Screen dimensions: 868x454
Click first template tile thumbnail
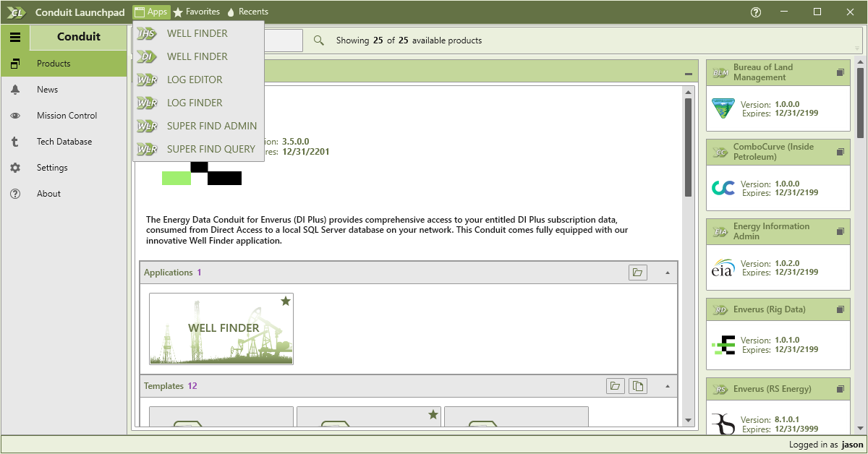pos(221,416)
